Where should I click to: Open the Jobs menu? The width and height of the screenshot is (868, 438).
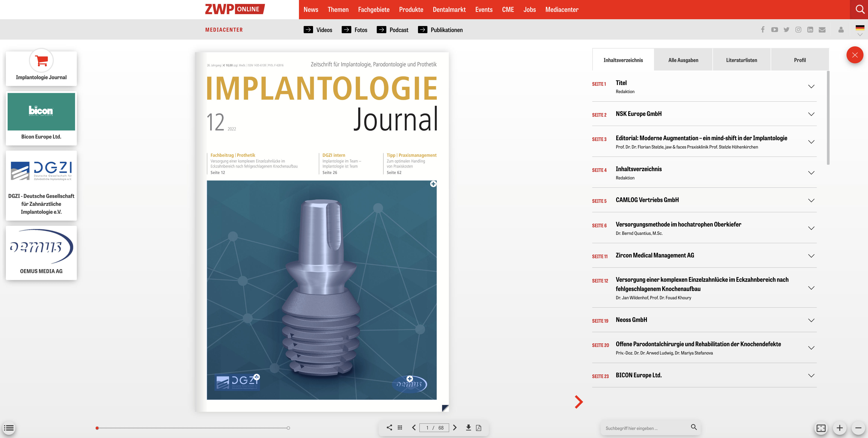click(x=529, y=9)
